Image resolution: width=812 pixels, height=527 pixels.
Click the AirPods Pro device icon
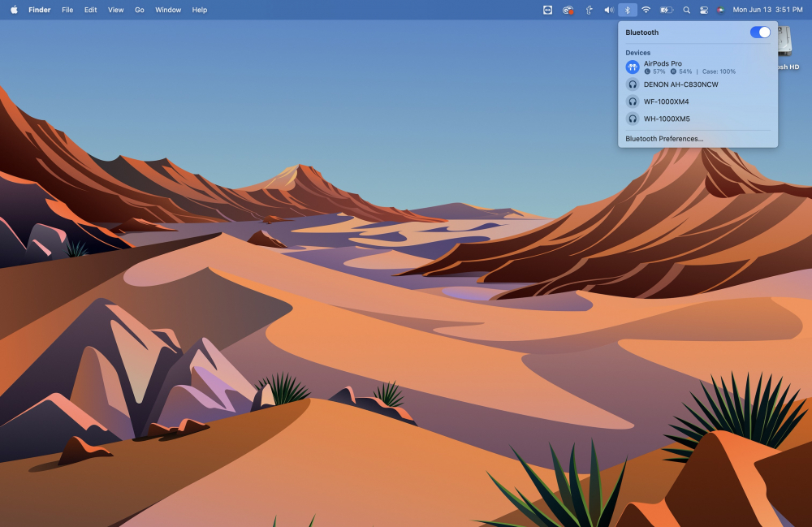pyautogui.click(x=633, y=67)
